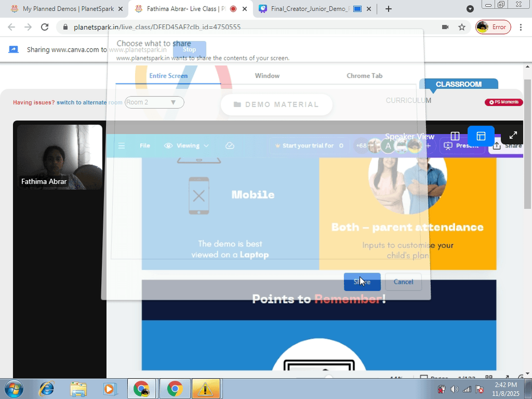Bookmark this page with star icon
Screen dimensions: 532x399
(x=462, y=27)
